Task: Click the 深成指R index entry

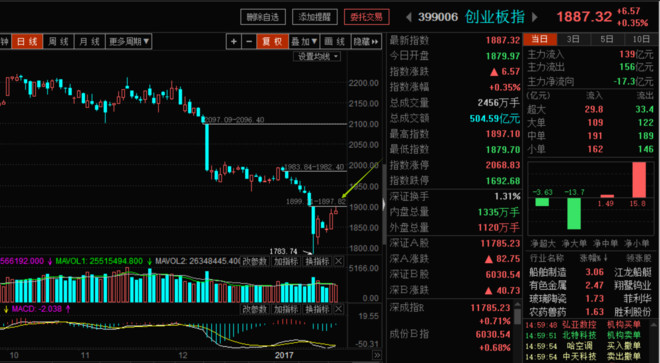Action: 407,308
